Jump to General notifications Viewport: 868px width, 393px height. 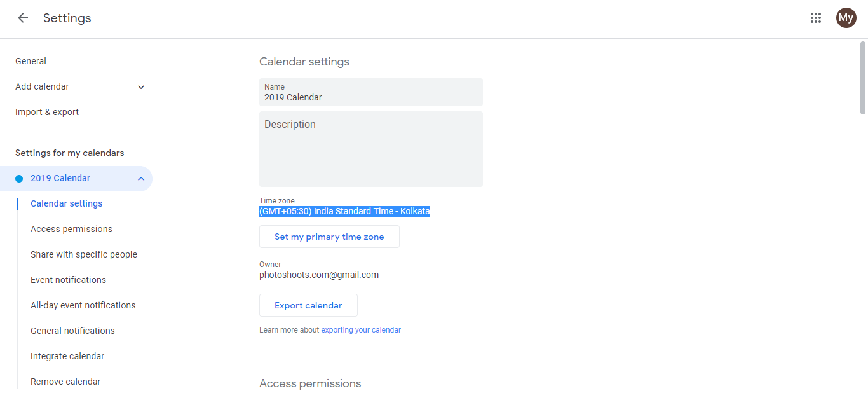[x=72, y=331]
